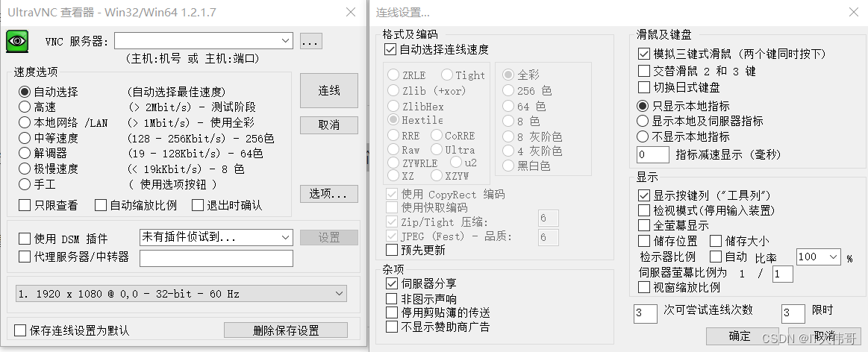Toggle the 储存大小 checkbox

[x=715, y=241]
